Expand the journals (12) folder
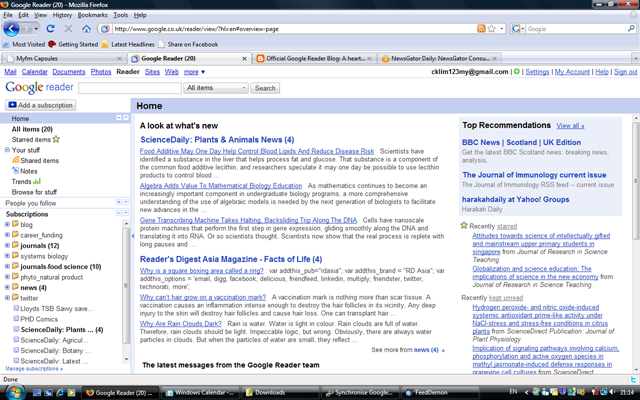Screen dimensions: 640x400 coord(7,245)
